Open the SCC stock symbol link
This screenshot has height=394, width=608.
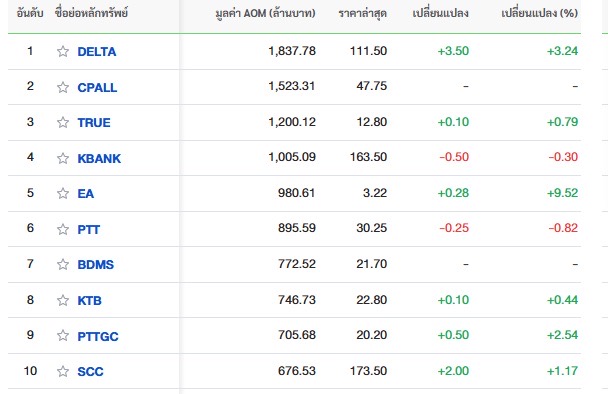click(90, 372)
